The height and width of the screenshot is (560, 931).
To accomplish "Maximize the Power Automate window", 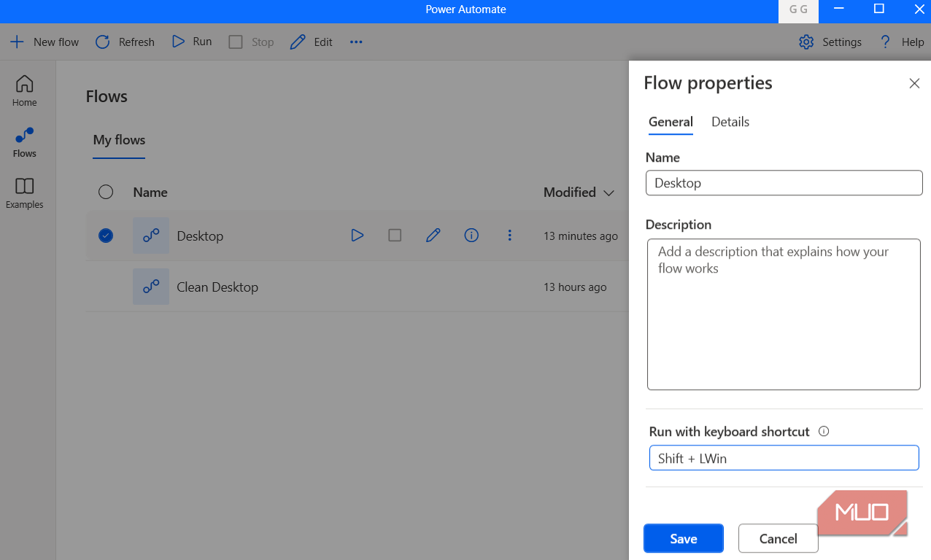I will (x=879, y=9).
